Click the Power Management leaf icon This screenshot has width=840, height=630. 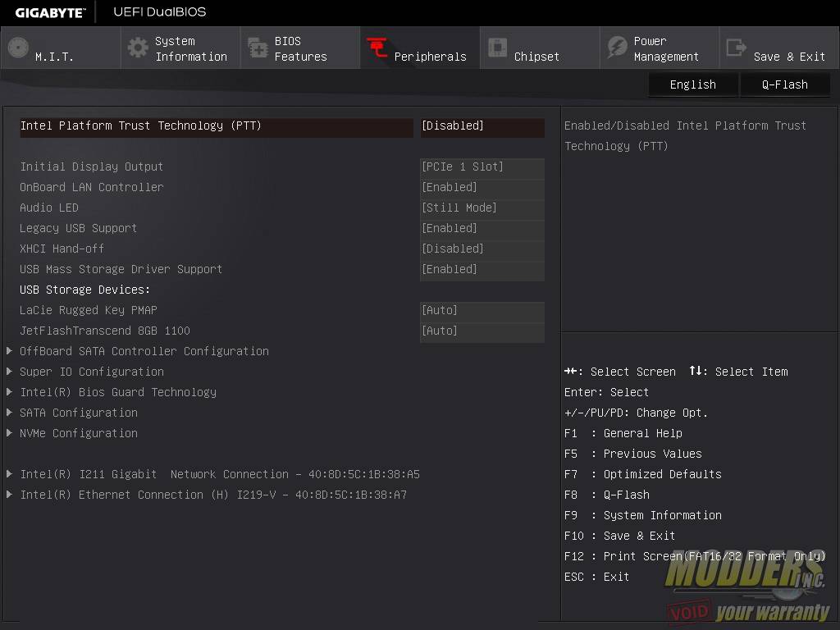tap(617, 48)
